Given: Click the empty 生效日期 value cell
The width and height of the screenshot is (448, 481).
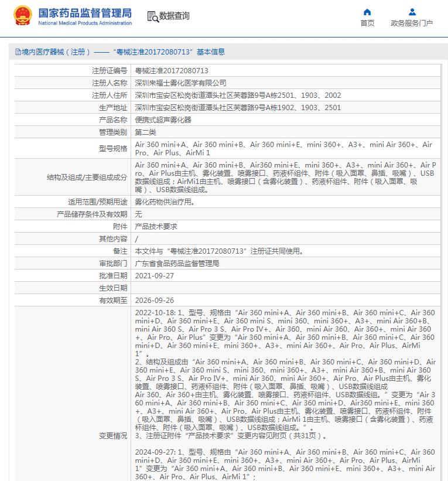Looking at the screenshot, I should pyautogui.click(x=285, y=288).
